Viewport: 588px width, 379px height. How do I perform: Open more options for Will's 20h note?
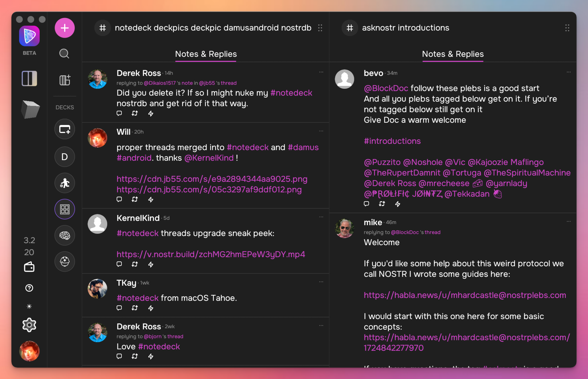click(321, 131)
